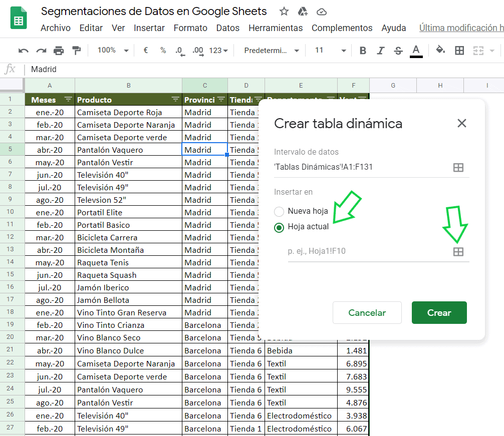Open the Predeterminado font dropdown
504x436 pixels.
(x=271, y=51)
